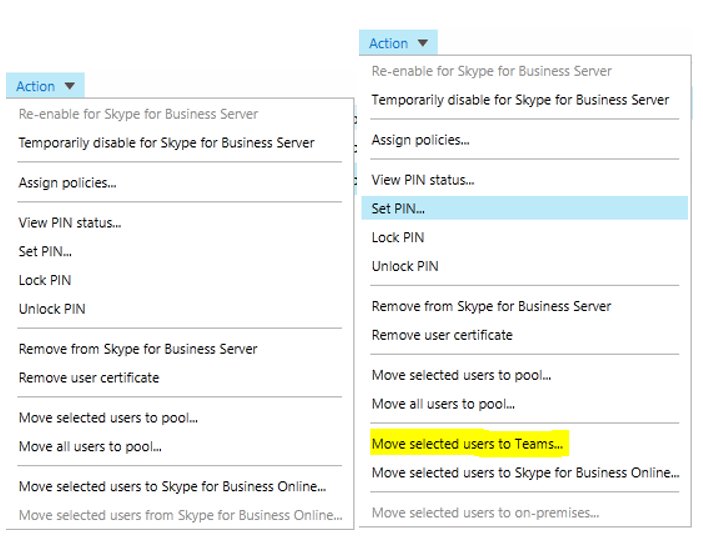The width and height of the screenshot is (703, 543).
Task: Choose Move all users to pool in right menu
Action: [x=443, y=404]
